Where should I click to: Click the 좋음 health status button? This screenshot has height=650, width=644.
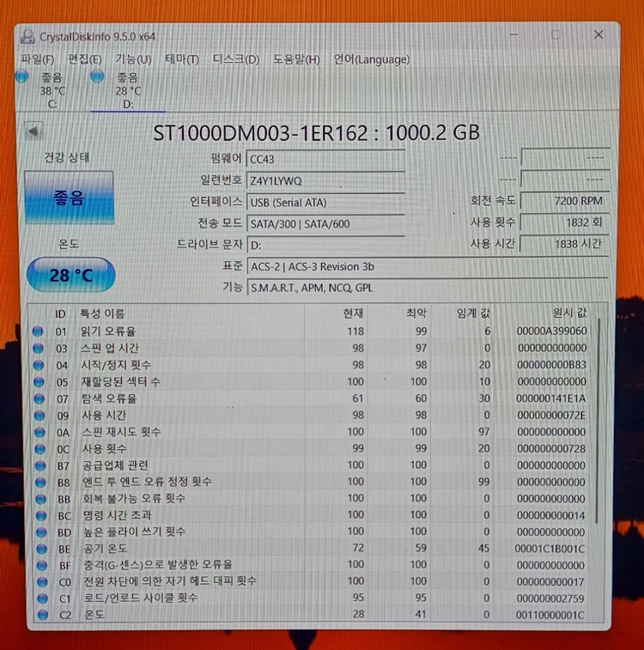(x=70, y=197)
